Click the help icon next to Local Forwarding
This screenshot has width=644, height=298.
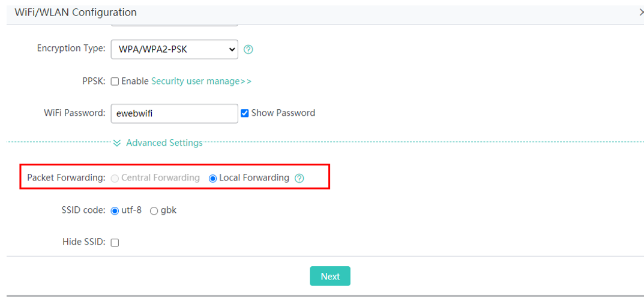tap(299, 178)
